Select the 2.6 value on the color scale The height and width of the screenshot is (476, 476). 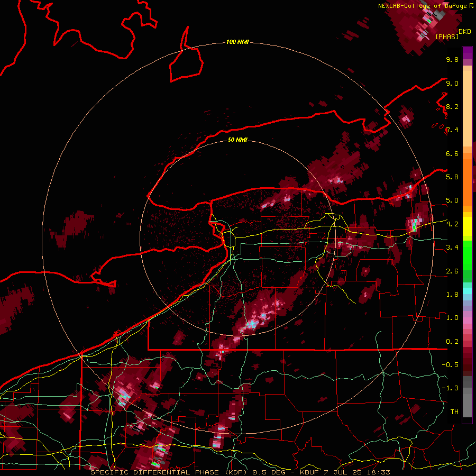point(452,271)
